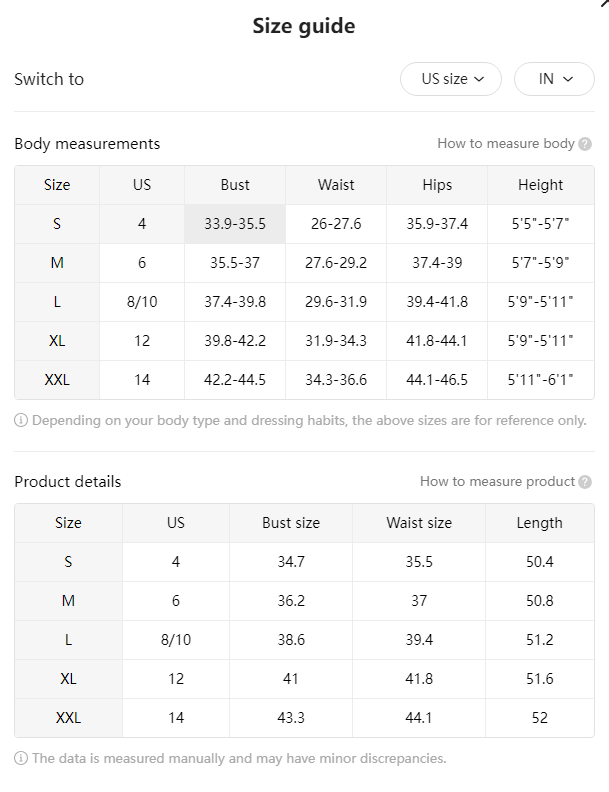Screen dimensions: 609x792
Task: Click the info icon before 'The data is measured manually'
Action: pos(21,758)
